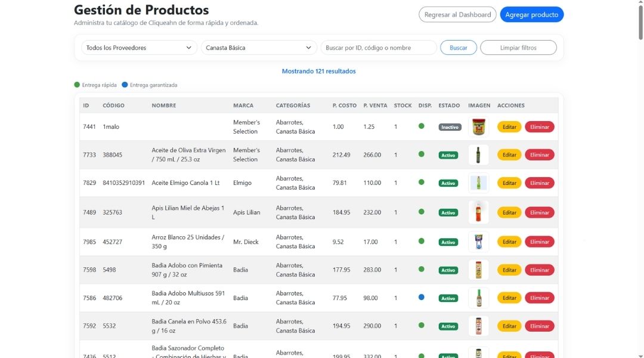Click the green availability dot for product 7829
Viewport: 644px width, 358px height.
pos(422,183)
